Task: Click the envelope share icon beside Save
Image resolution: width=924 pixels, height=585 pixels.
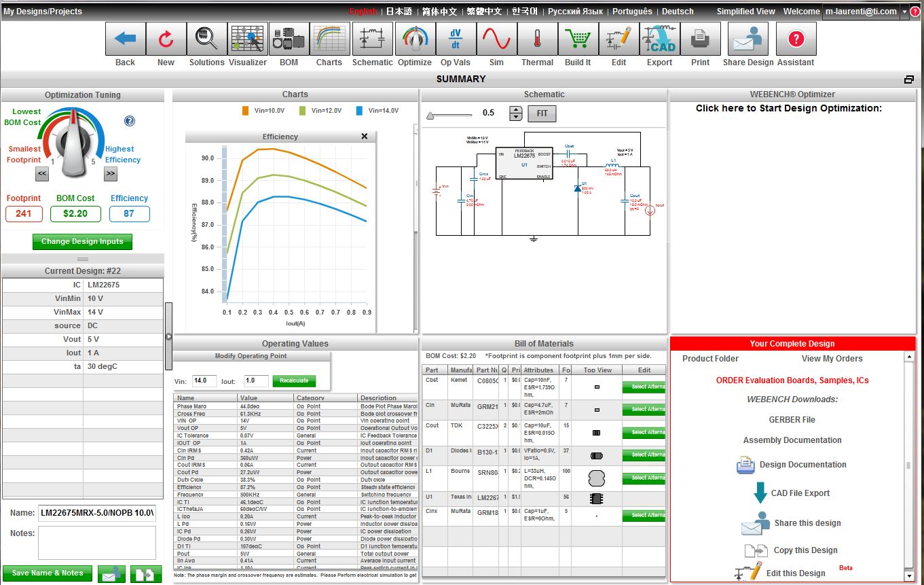Action: point(111,573)
